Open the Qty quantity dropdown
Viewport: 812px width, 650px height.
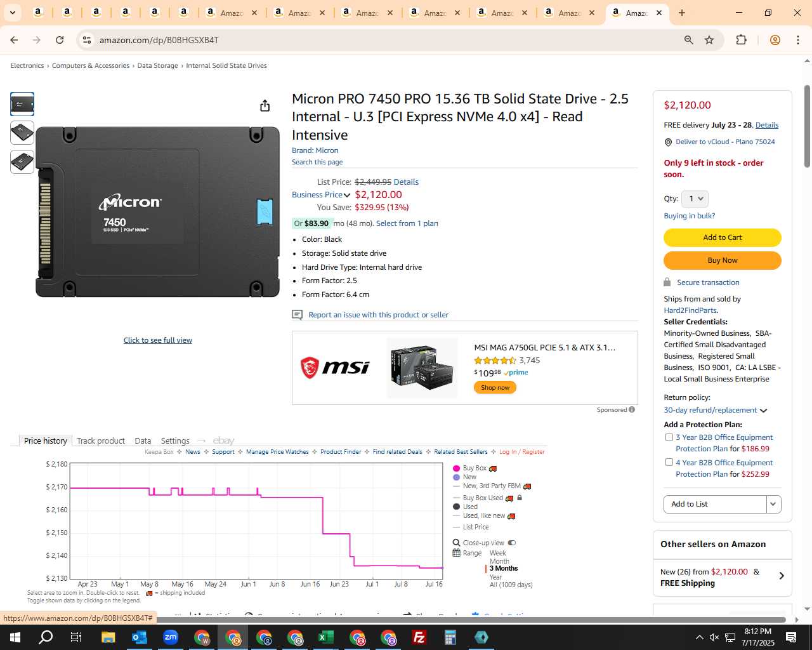pos(695,199)
